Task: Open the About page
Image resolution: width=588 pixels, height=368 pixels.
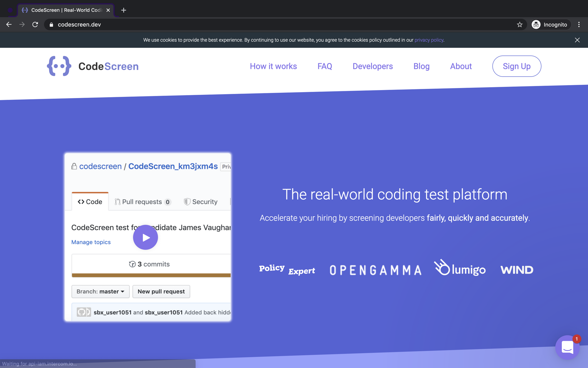Action: coord(461,66)
